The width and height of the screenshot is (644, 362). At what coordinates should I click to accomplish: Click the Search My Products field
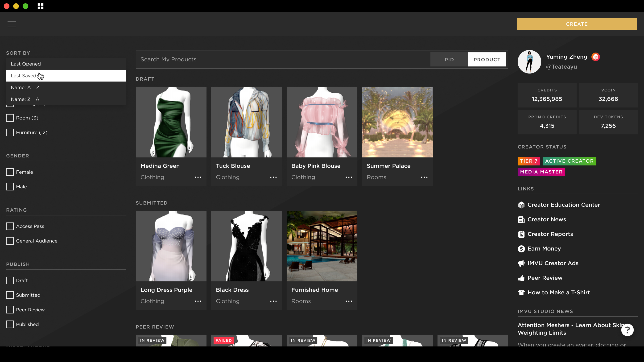click(x=282, y=59)
